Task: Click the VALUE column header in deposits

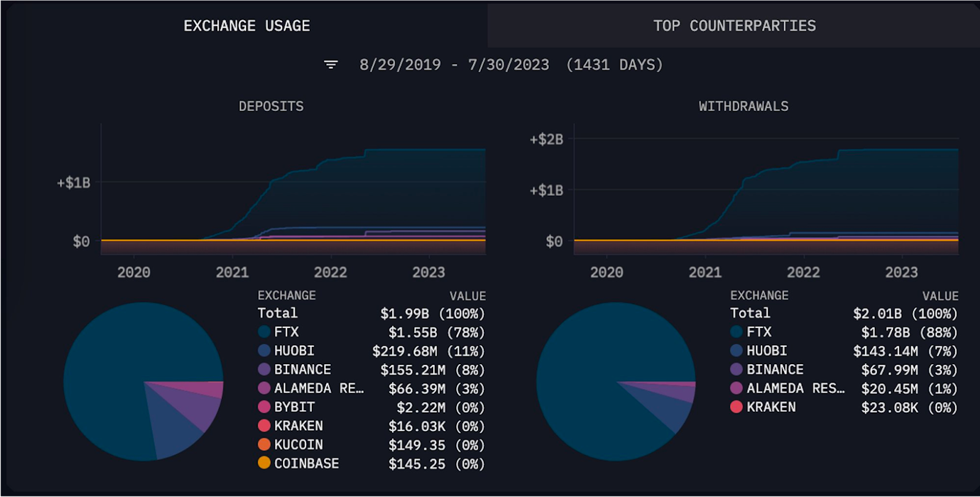Action: click(x=468, y=296)
